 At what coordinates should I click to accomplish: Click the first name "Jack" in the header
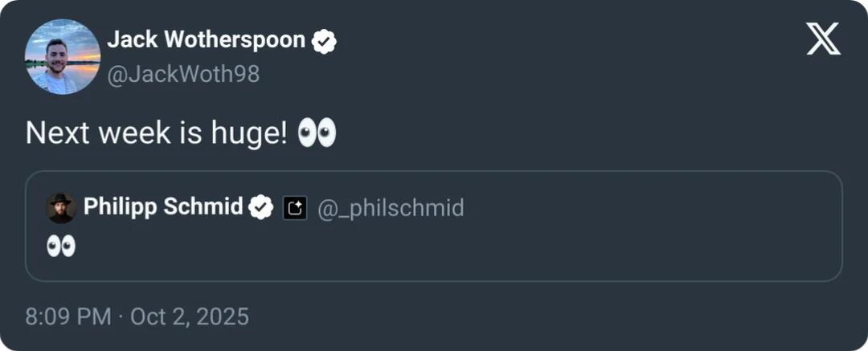tap(129, 40)
